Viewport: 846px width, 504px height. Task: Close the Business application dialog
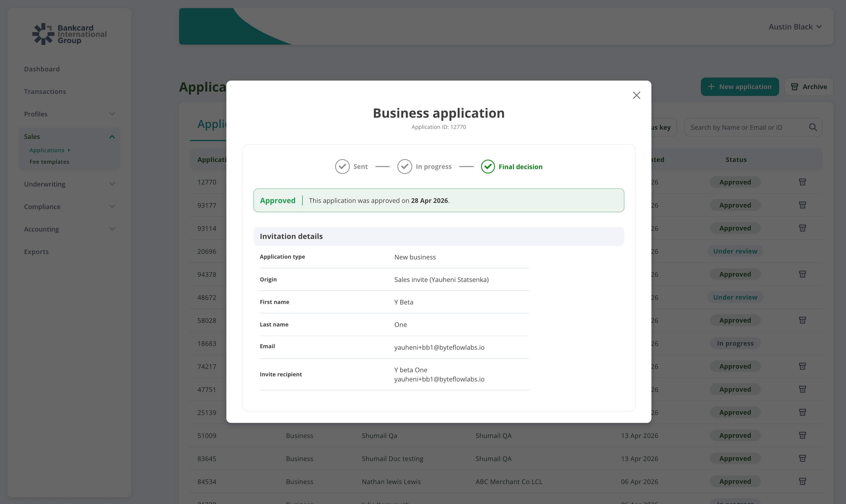[636, 95]
